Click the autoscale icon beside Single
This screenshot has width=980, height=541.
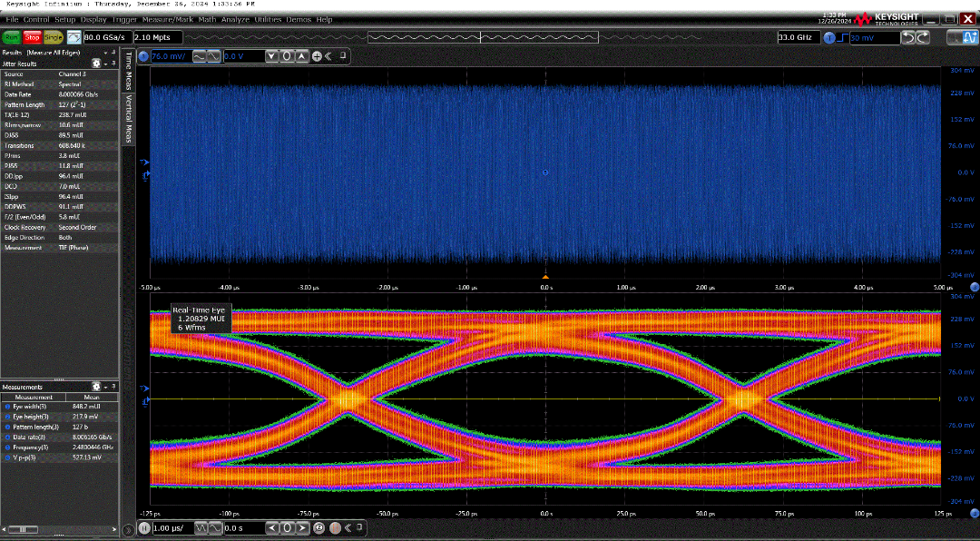coord(73,37)
